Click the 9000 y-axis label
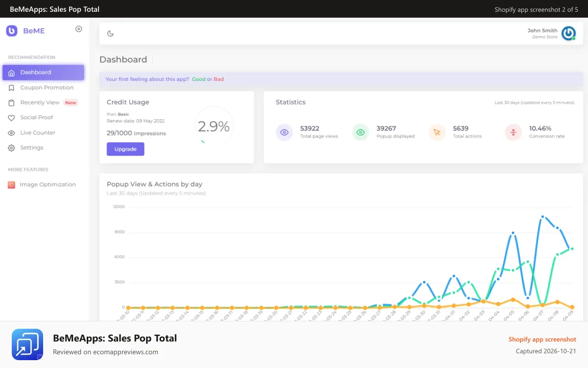The image size is (588, 368). pyautogui.click(x=120, y=232)
